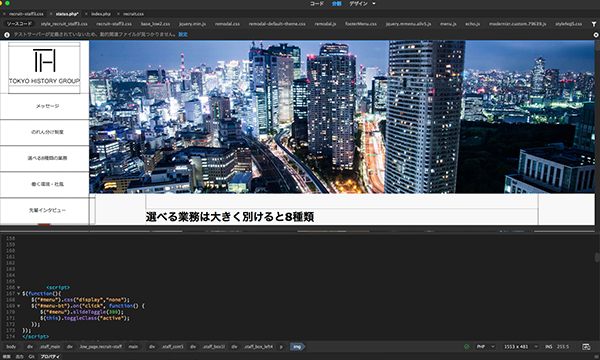This screenshot has height=360, width=600.
Task: Collapse the function block at line 167
Action: point(18,293)
